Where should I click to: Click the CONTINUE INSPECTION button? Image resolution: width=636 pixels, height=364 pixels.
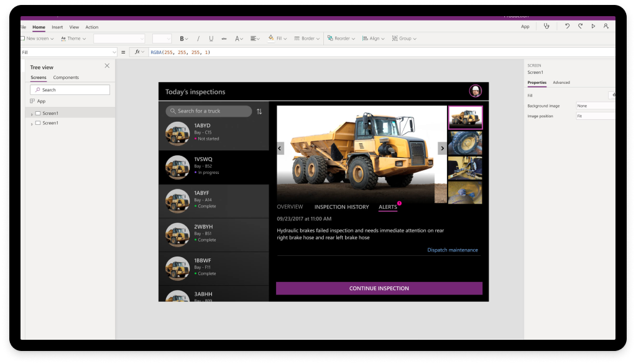tap(379, 288)
